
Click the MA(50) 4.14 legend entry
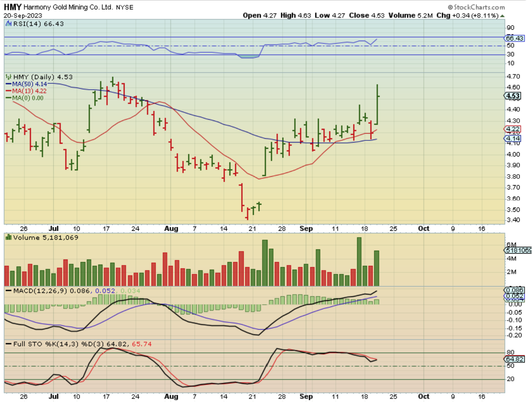point(27,84)
